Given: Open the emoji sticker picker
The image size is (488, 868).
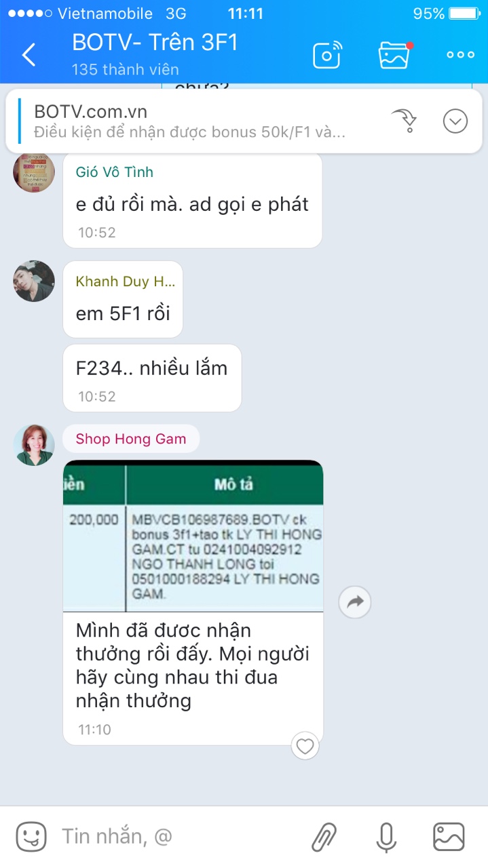Looking at the screenshot, I should pyautogui.click(x=31, y=837).
